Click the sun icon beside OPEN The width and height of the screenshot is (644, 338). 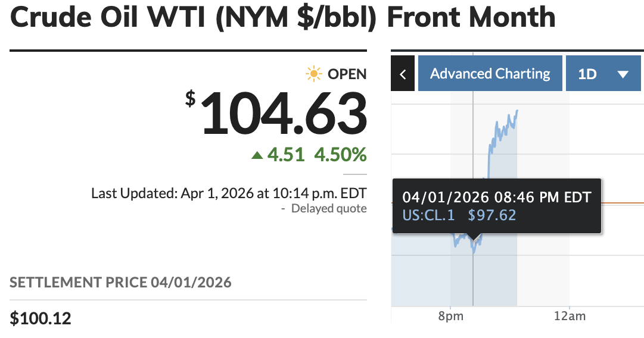(313, 74)
